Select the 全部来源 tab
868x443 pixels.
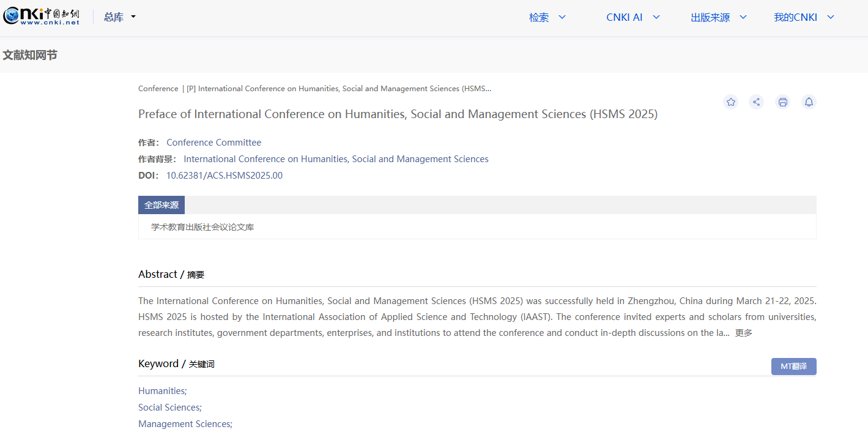[x=161, y=205]
